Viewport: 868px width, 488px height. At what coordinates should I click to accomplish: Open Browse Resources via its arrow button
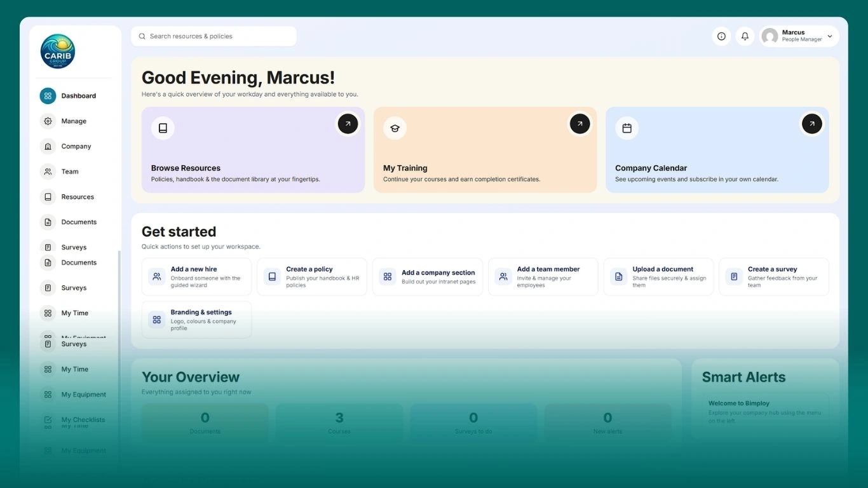348,123
